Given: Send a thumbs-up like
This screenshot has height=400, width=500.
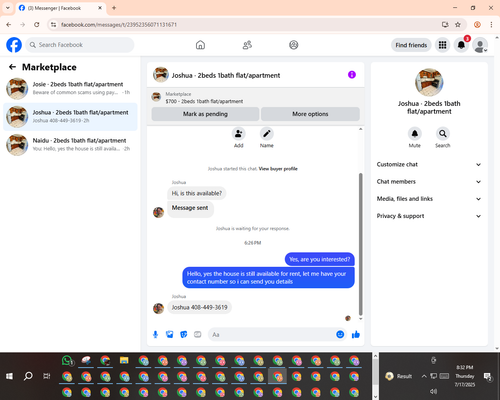Looking at the screenshot, I should tap(356, 334).
